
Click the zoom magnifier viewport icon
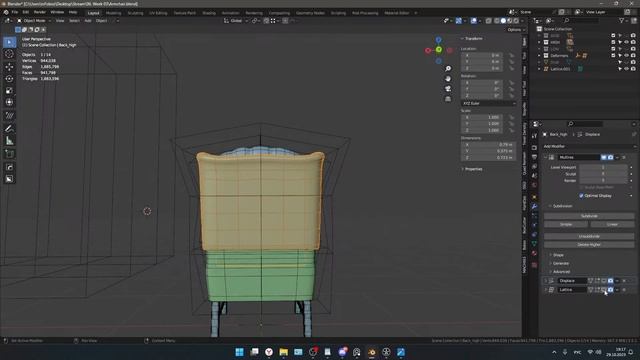[448, 69]
